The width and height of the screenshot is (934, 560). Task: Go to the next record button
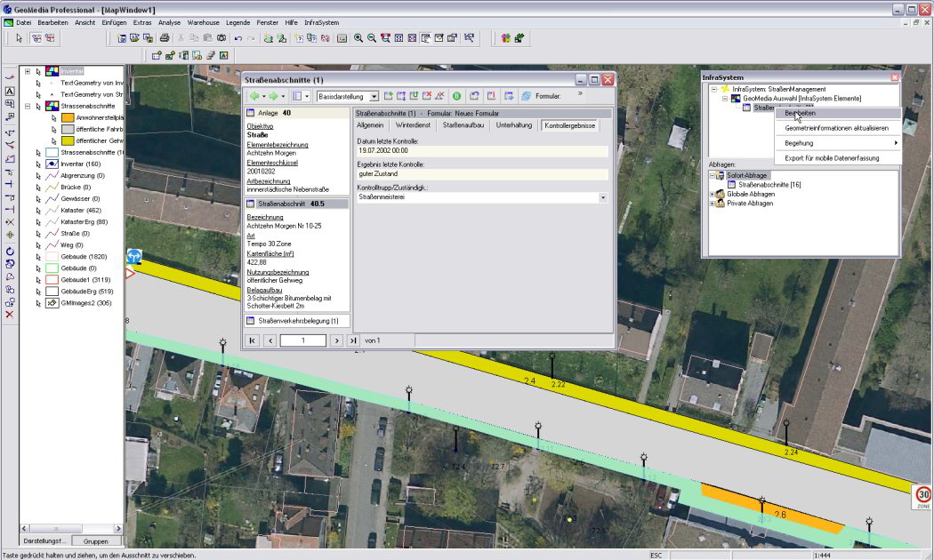tap(335, 340)
